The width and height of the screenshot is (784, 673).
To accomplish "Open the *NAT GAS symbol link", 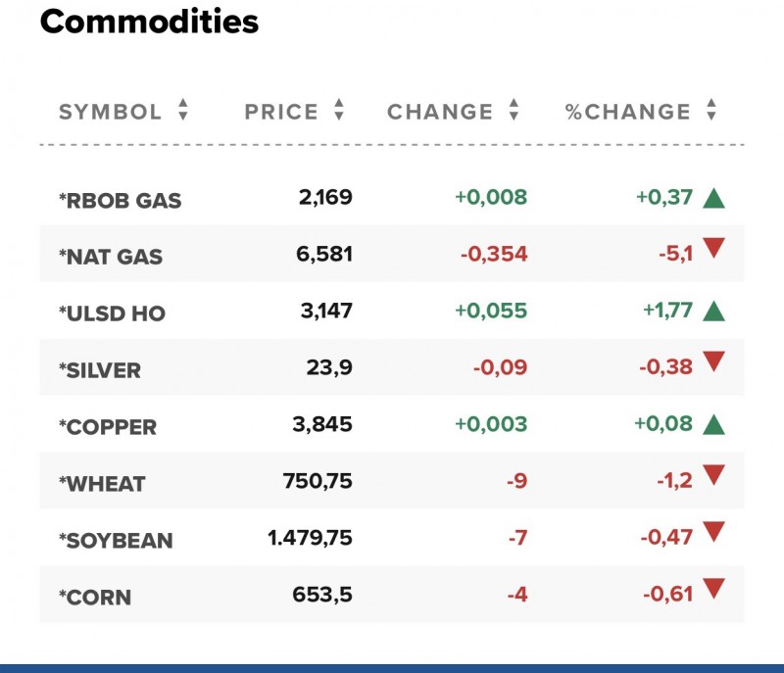I will click(111, 258).
